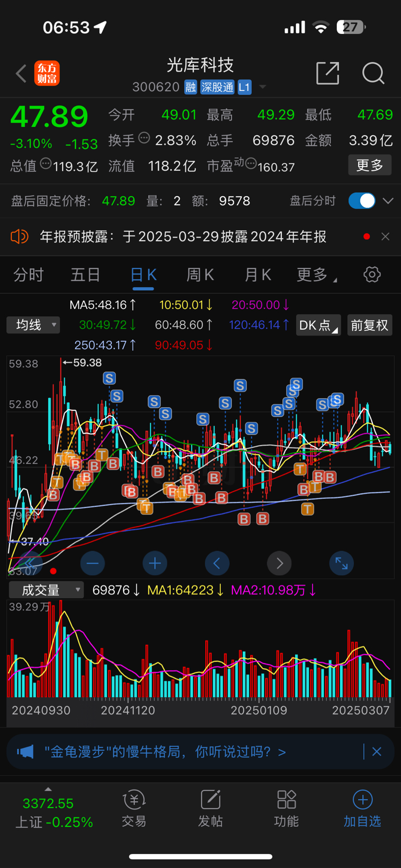
Task: Tap the MA5:48.16 moving average label
Action: (103, 305)
